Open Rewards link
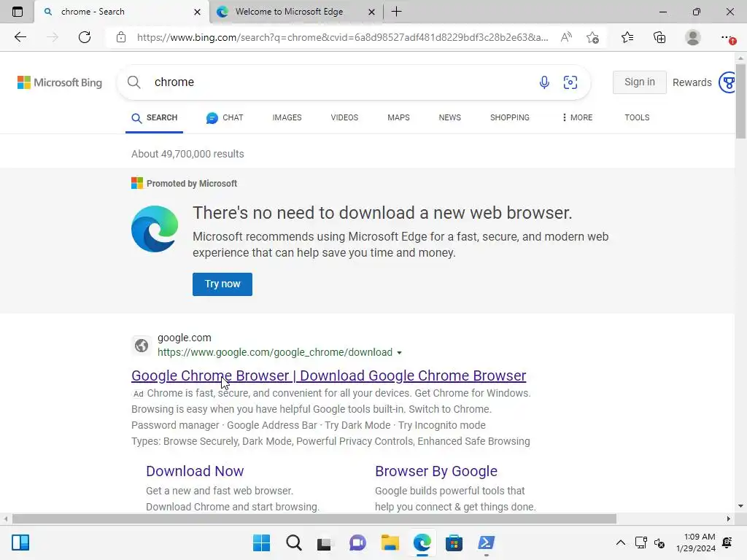The image size is (747, 560). coord(692,82)
